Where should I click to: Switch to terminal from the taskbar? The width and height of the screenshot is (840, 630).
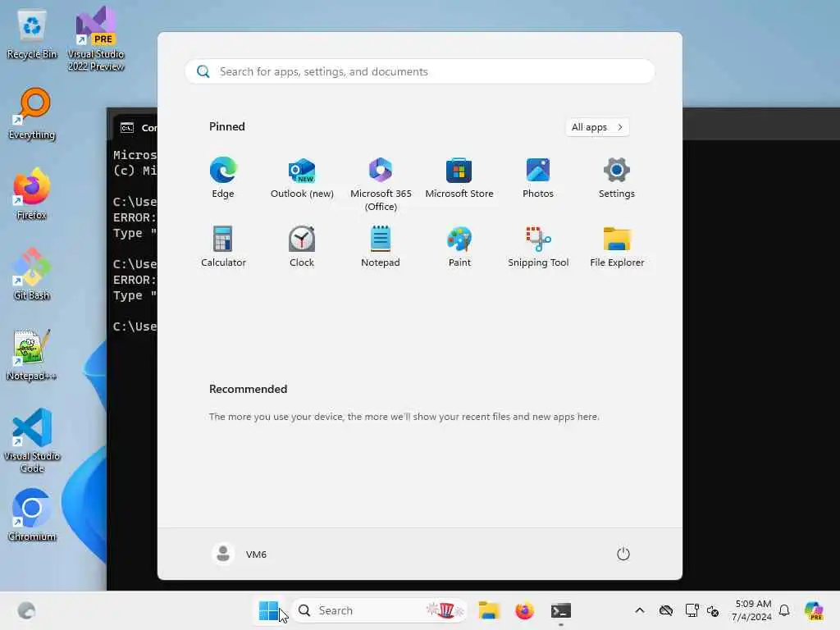(x=561, y=610)
